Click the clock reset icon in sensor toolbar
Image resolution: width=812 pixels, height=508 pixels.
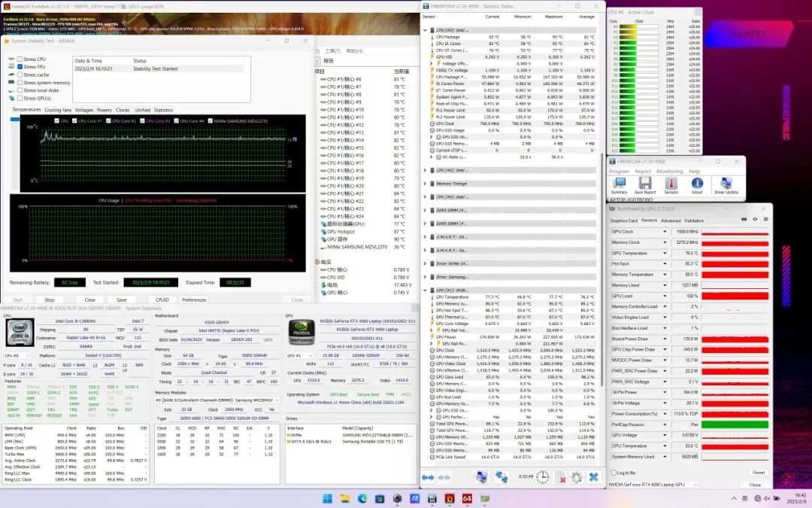[x=542, y=477]
